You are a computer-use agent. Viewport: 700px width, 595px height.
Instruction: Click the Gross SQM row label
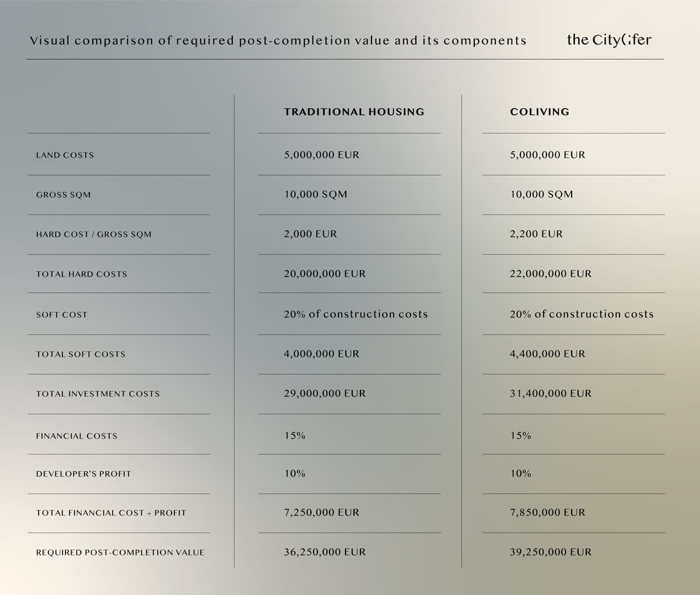[x=64, y=195]
